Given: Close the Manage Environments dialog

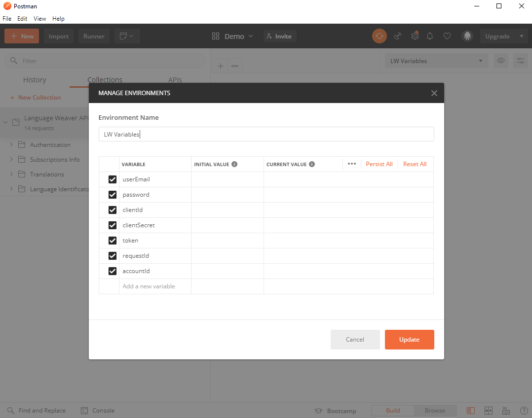Looking at the screenshot, I should pos(434,93).
